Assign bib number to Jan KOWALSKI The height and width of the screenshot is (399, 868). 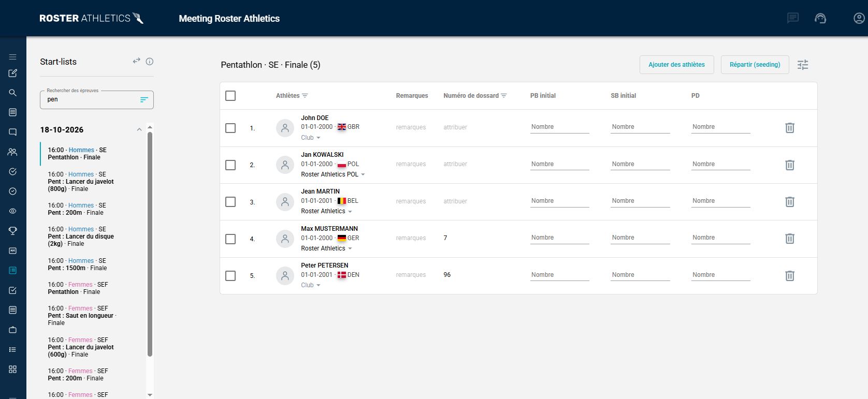[x=455, y=164]
